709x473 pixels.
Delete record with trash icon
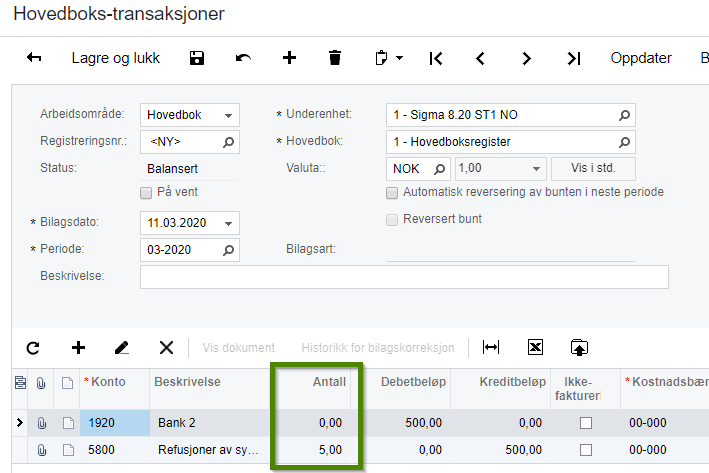coord(335,58)
